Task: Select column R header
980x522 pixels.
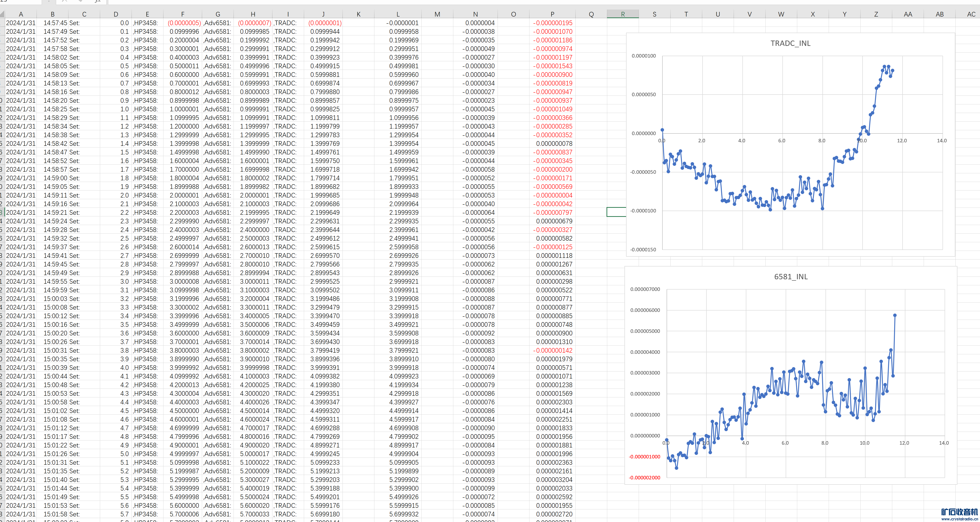Action: click(623, 14)
